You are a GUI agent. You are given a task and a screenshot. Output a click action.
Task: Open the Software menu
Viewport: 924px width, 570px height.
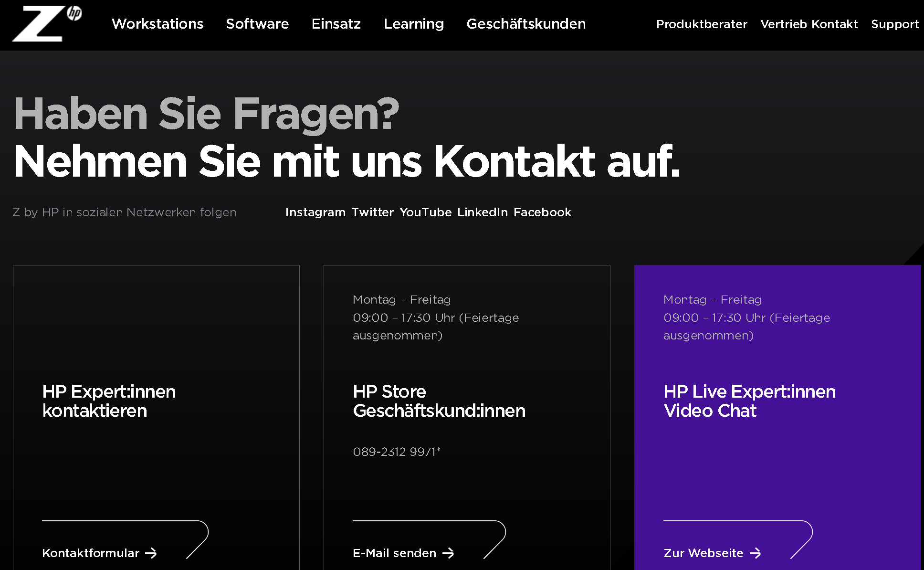(257, 24)
